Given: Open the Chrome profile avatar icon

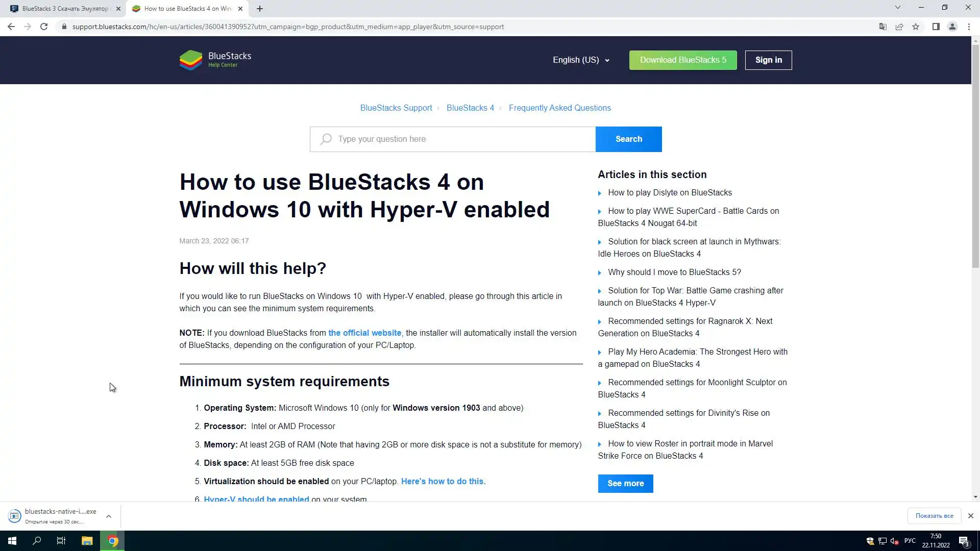Looking at the screenshot, I should (952, 27).
